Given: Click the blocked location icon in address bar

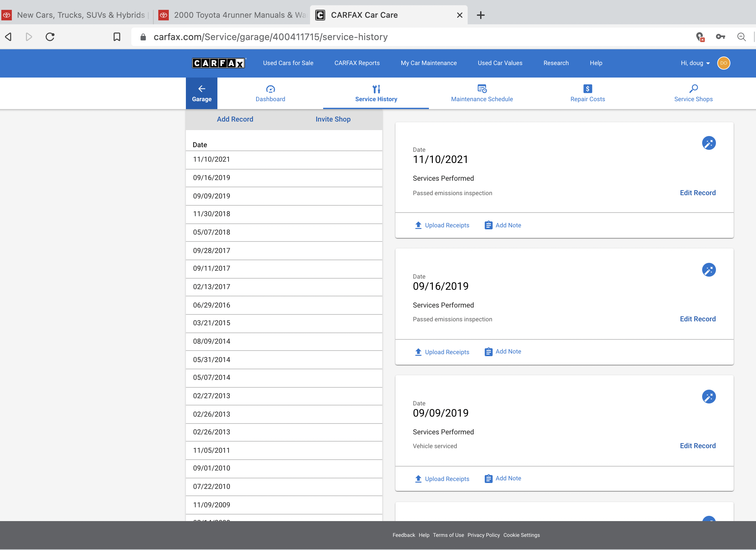Looking at the screenshot, I should (x=700, y=37).
